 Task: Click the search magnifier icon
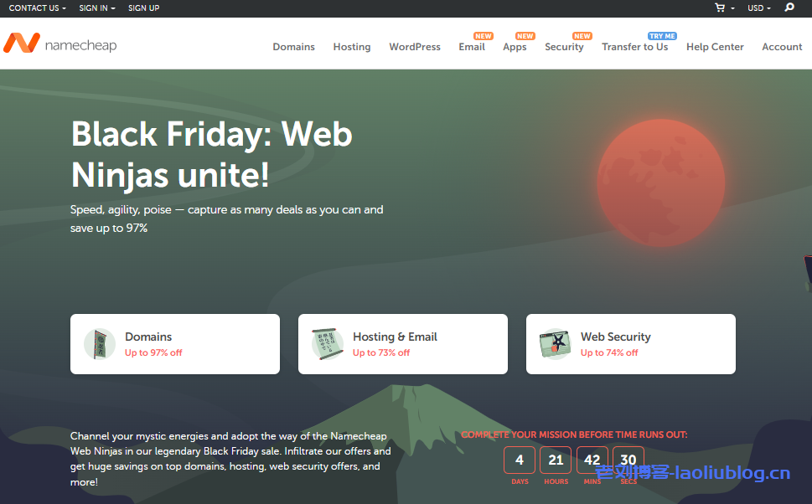pyautogui.click(x=789, y=8)
